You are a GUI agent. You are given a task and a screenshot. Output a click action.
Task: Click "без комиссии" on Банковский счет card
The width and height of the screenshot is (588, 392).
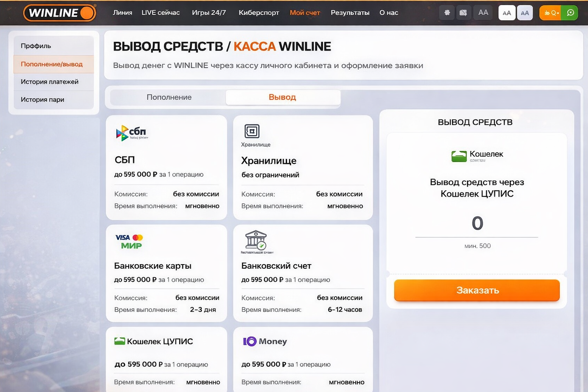[340, 297]
